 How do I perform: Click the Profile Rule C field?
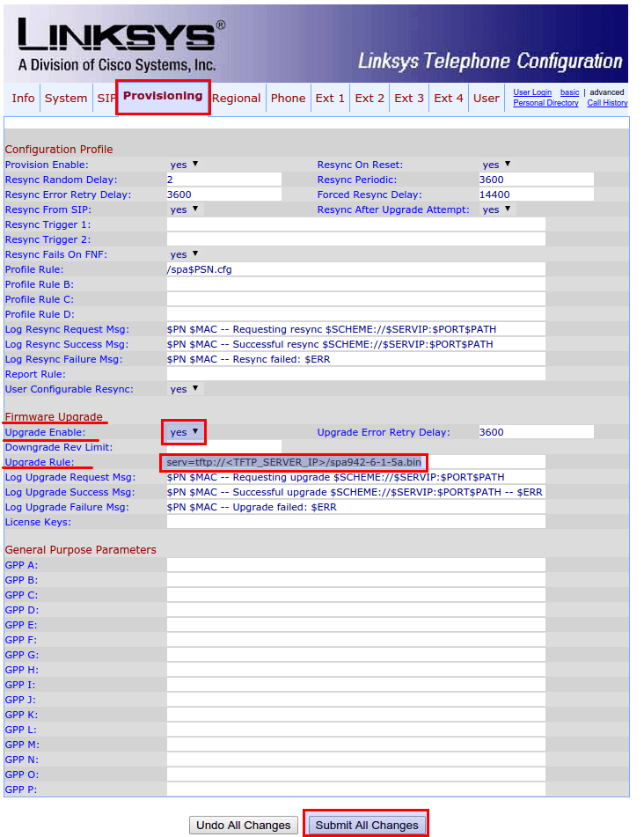[356, 299]
